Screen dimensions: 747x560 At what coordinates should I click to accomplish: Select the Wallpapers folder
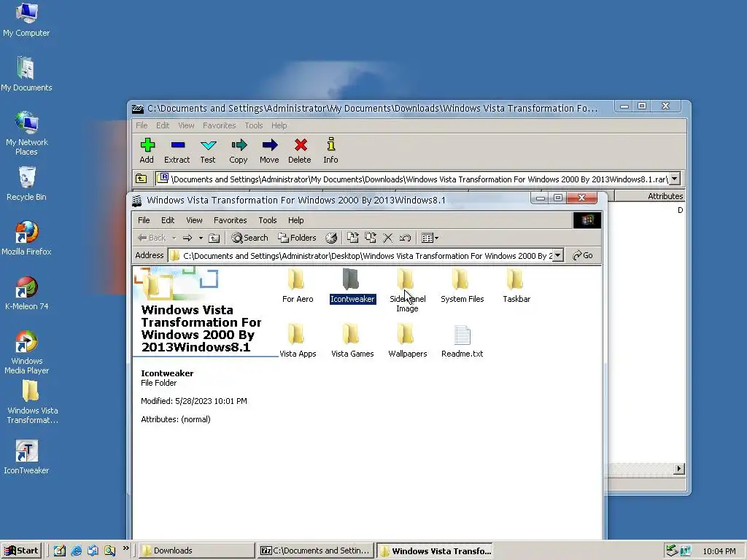[x=407, y=341]
